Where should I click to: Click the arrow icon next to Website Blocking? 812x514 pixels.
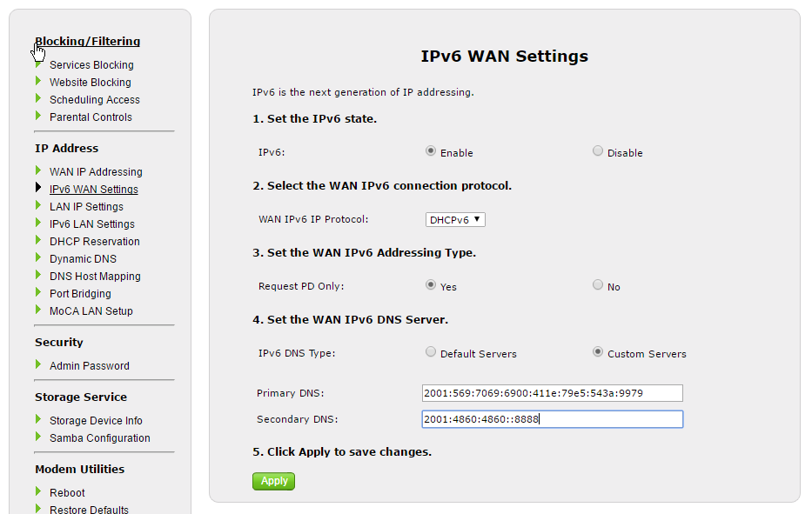[38, 81]
